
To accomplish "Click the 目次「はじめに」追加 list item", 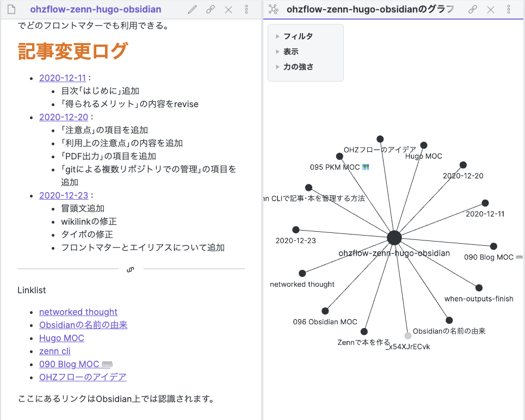I will click(x=100, y=91).
